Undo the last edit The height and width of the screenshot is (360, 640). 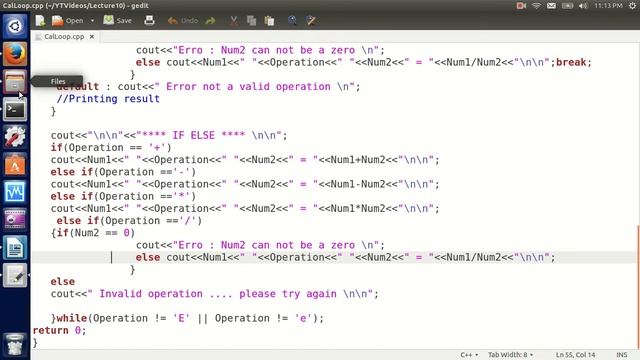(x=183, y=20)
